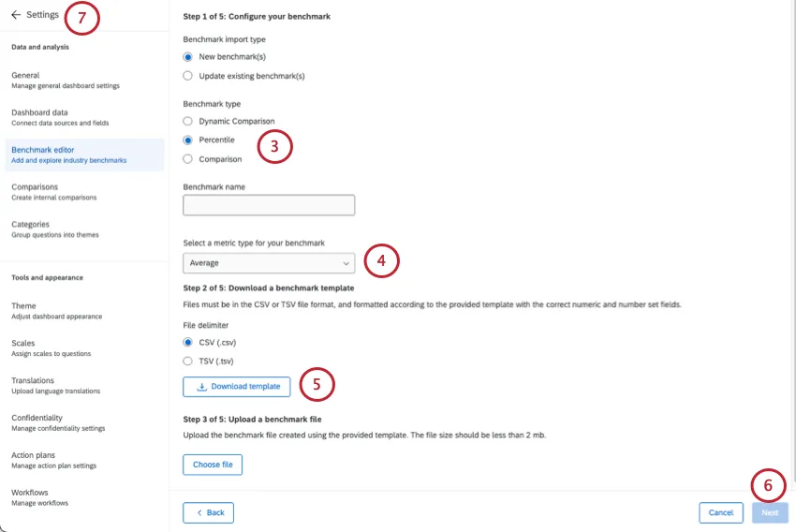The height and width of the screenshot is (532, 796).
Task: Click the back arrow beside Settings
Action: [16, 15]
